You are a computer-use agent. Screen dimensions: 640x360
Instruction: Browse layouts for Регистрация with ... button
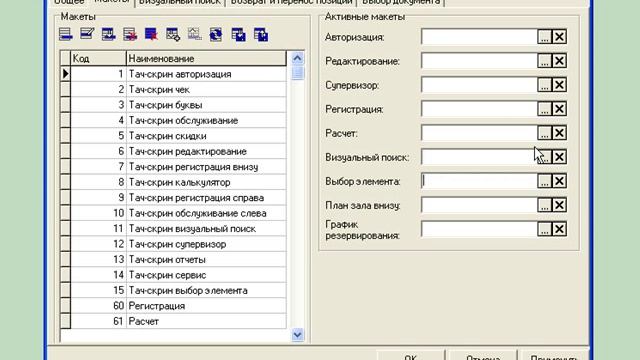(544, 109)
